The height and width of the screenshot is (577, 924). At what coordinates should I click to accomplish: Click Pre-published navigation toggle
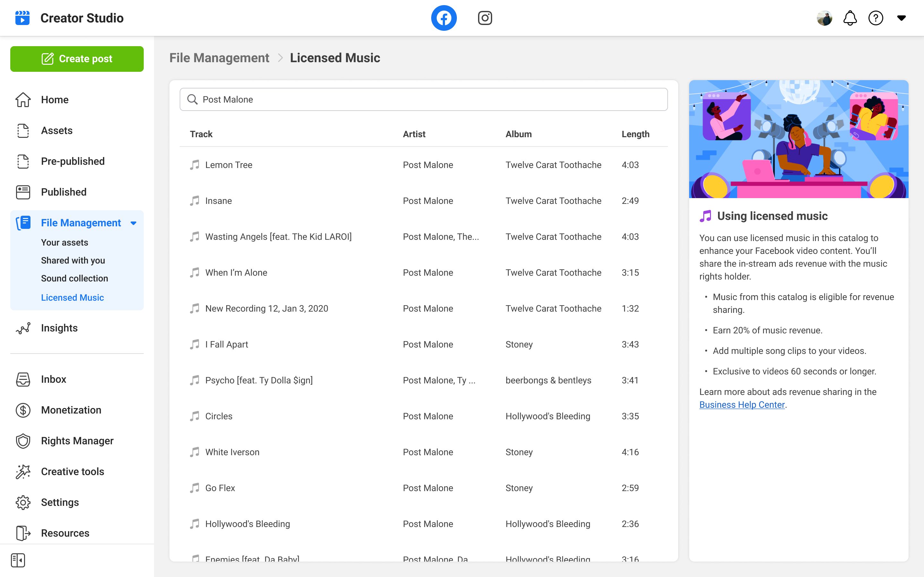73,161
